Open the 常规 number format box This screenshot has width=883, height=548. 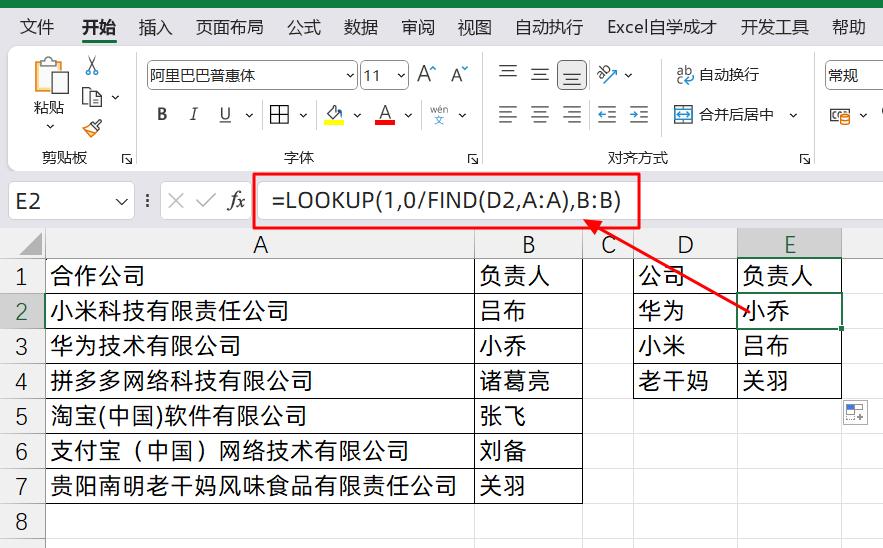pyautogui.click(x=854, y=75)
